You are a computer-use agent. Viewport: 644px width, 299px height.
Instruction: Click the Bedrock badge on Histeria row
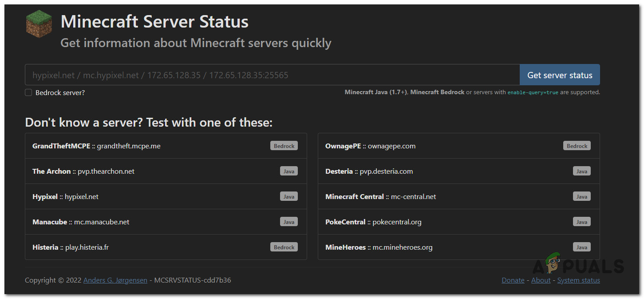pyautogui.click(x=284, y=247)
